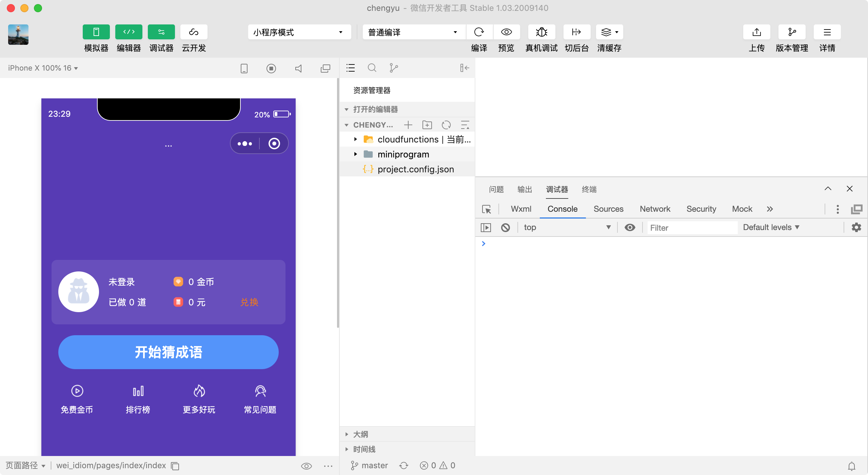The width and height of the screenshot is (868, 475).
Task: Open the Default levels dropdown
Action: (771, 227)
